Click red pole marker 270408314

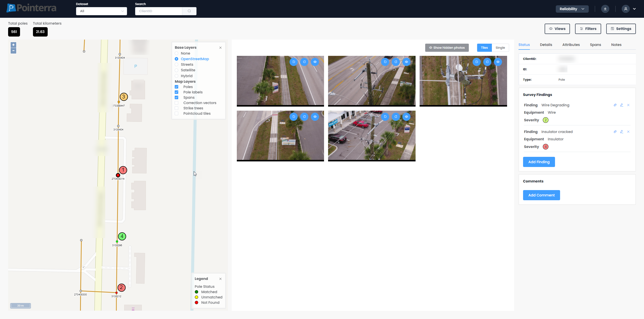coord(118,175)
